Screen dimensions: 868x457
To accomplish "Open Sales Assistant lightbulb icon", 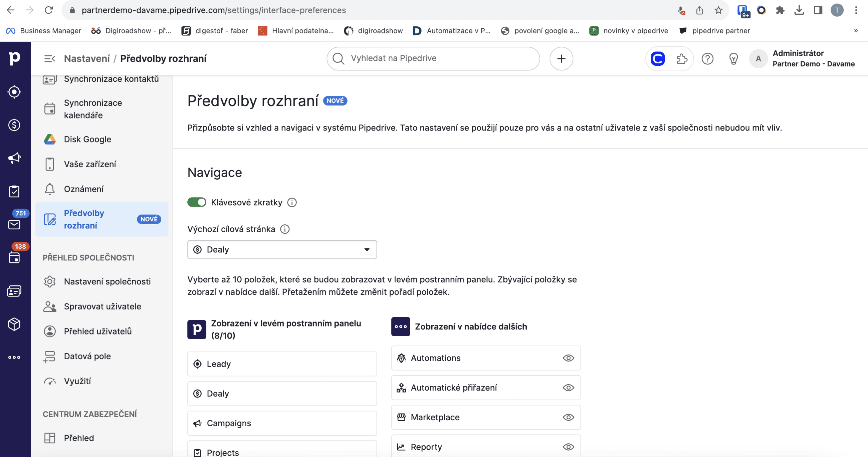I will click(x=733, y=59).
